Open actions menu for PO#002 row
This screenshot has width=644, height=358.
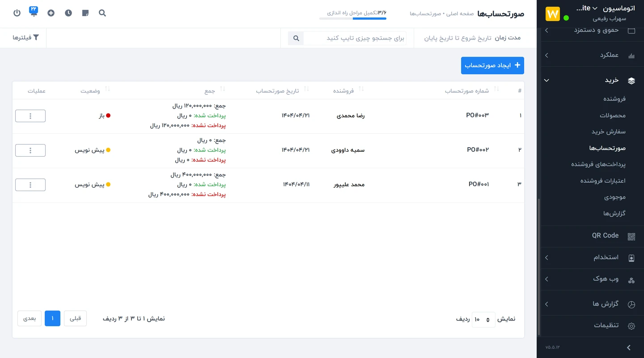(x=30, y=150)
